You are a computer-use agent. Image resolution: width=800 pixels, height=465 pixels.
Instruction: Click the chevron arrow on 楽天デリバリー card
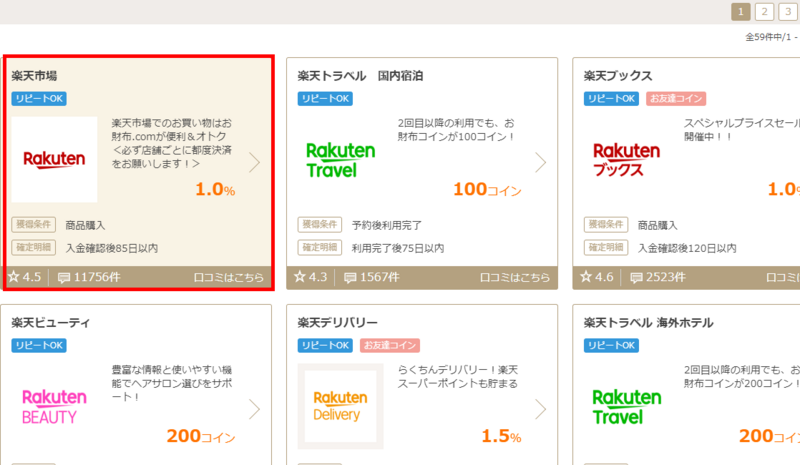(540, 409)
